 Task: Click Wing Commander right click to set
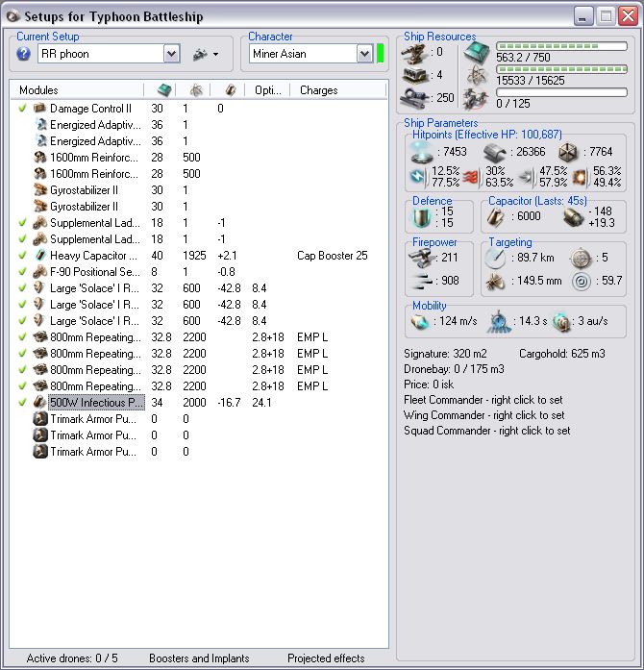pyautogui.click(x=483, y=415)
